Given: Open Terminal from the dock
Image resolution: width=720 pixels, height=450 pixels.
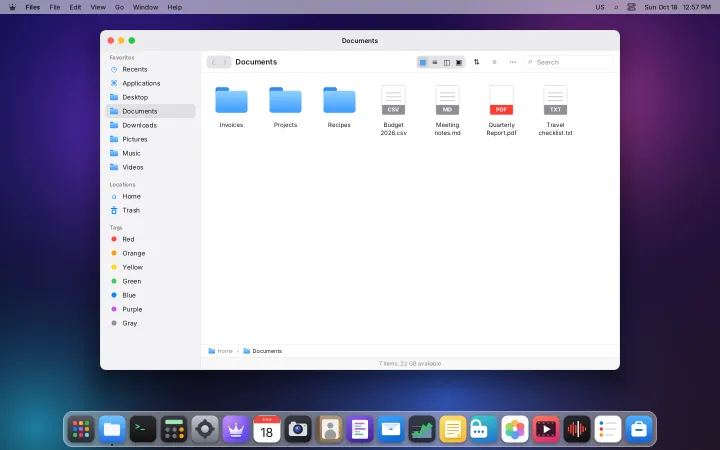Looking at the screenshot, I should pyautogui.click(x=143, y=429).
